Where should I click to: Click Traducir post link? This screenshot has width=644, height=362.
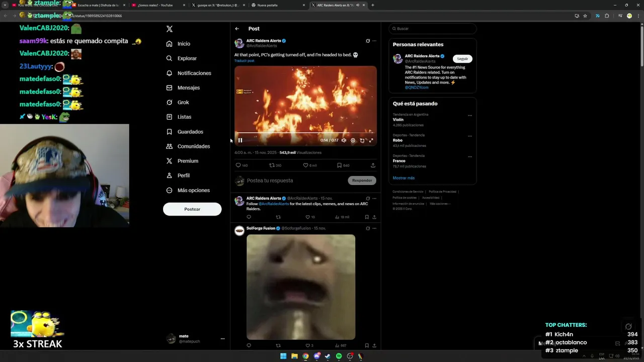point(244,61)
